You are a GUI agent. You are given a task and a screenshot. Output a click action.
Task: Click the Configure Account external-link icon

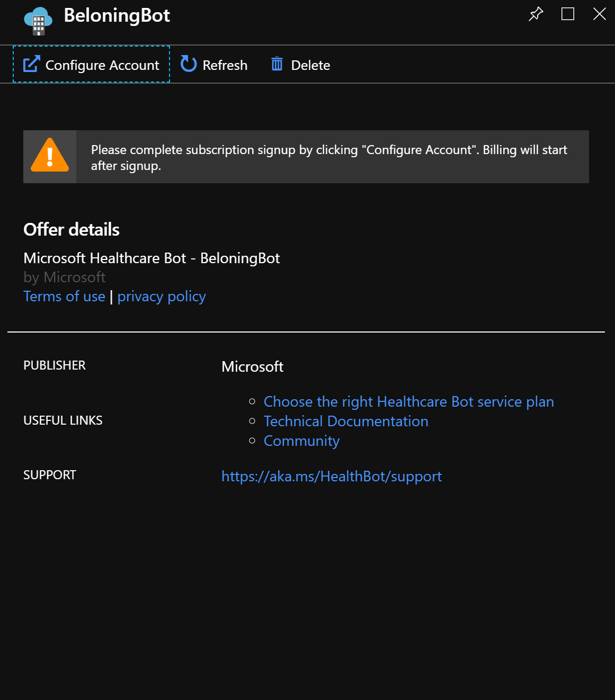pyautogui.click(x=31, y=64)
